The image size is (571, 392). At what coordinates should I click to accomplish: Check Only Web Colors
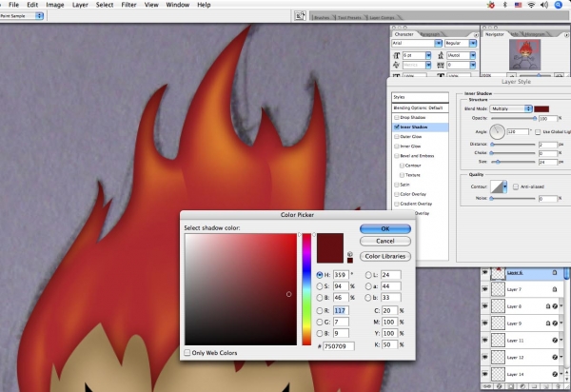click(x=187, y=353)
